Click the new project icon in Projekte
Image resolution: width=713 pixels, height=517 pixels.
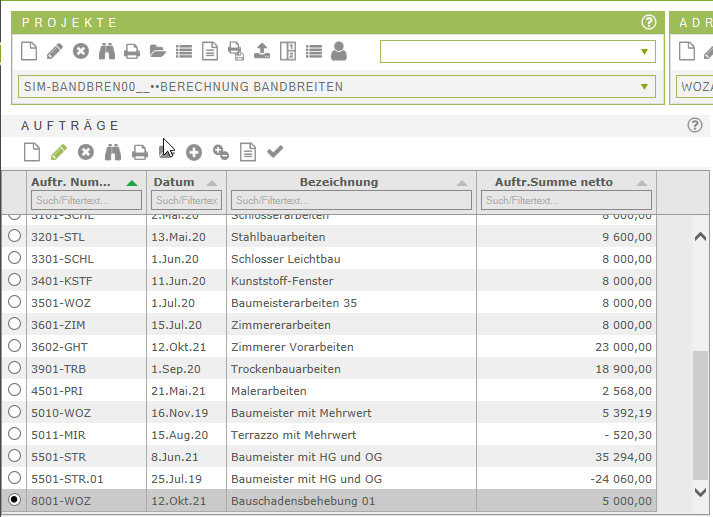tap(28, 51)
